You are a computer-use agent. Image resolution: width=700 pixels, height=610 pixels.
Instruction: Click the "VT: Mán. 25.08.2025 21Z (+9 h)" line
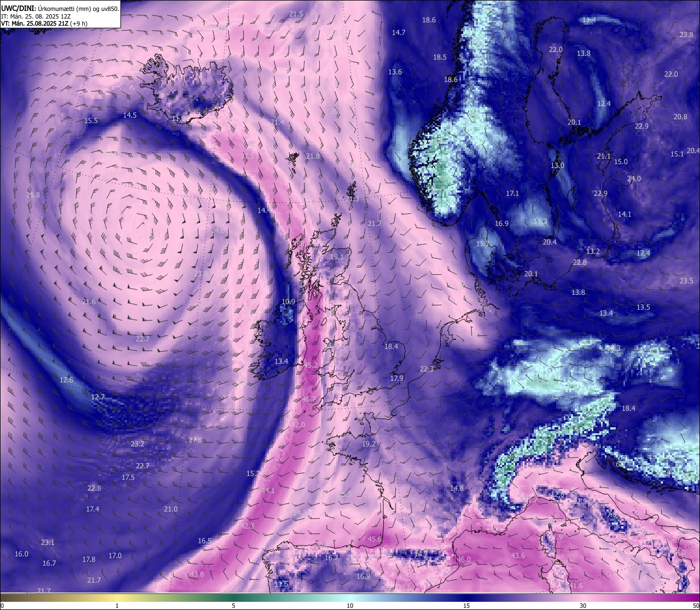(44, 24)
